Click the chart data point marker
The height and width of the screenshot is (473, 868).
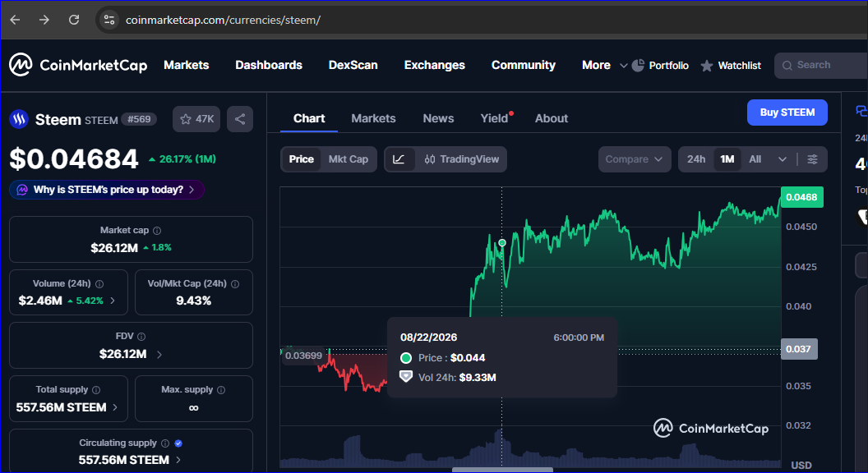(502, 243)
